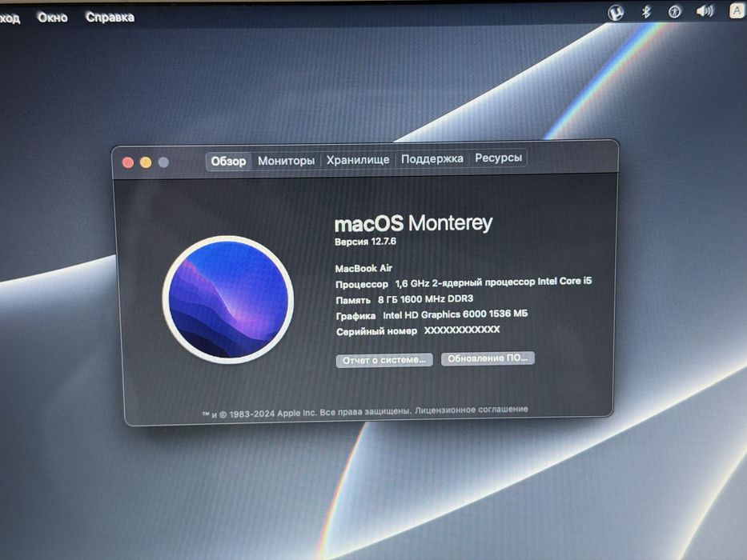The width and height of the screenshot is (747, 560).
Task: Click the macOS Monterey title
Action: (413, 223)
